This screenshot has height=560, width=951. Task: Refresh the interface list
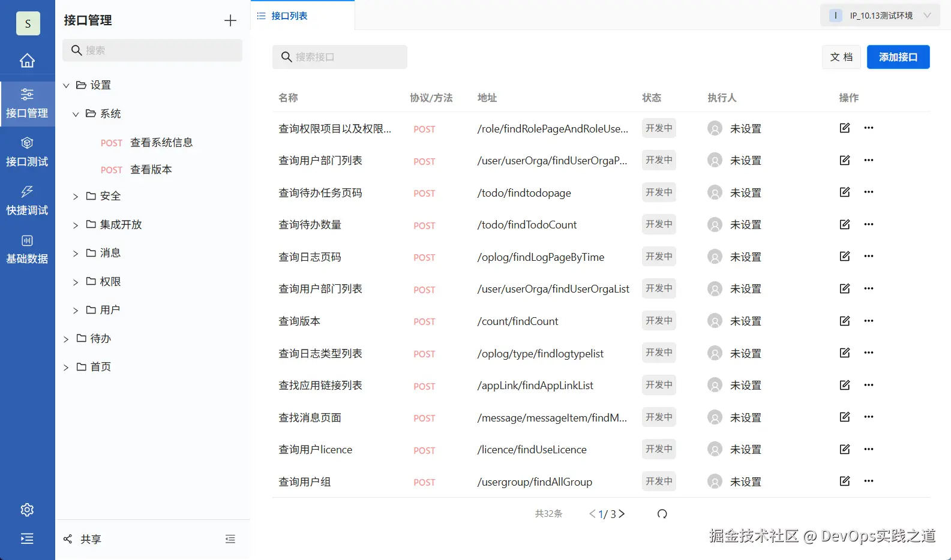tap(662, 514)
